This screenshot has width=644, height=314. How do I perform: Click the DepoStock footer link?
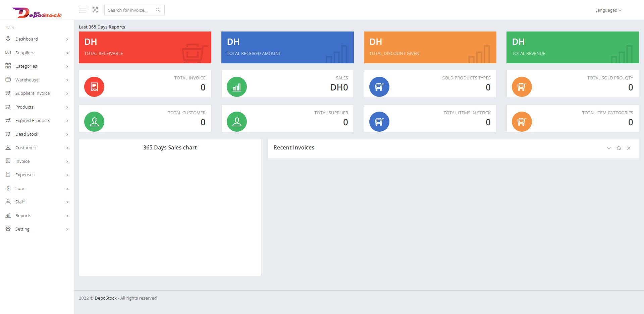pyautogui.click(x=106, y=298)
